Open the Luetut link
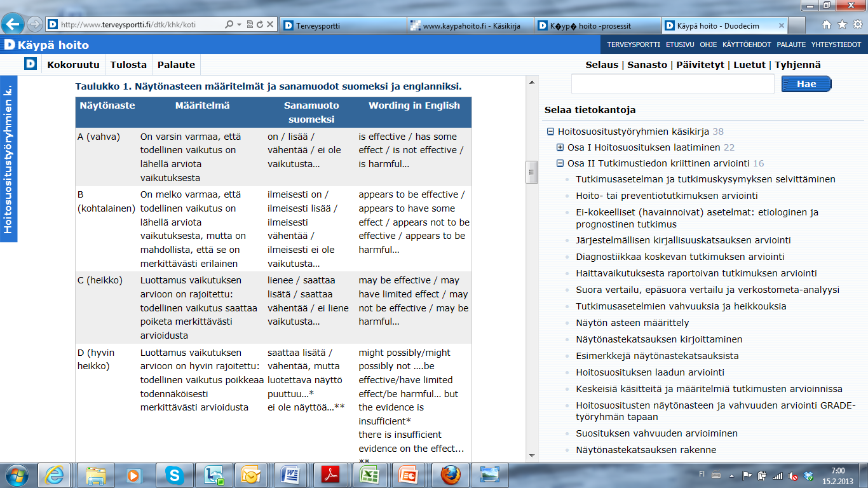 (x=750, y=65)
